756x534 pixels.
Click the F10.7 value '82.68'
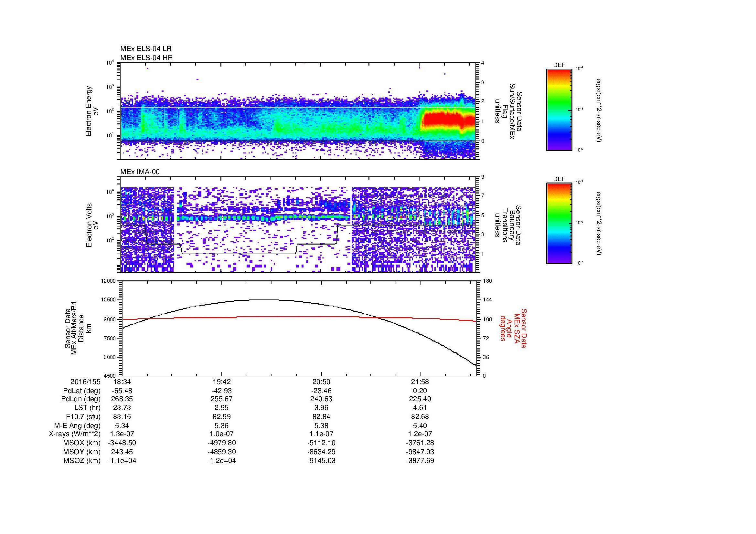point(420,417)
